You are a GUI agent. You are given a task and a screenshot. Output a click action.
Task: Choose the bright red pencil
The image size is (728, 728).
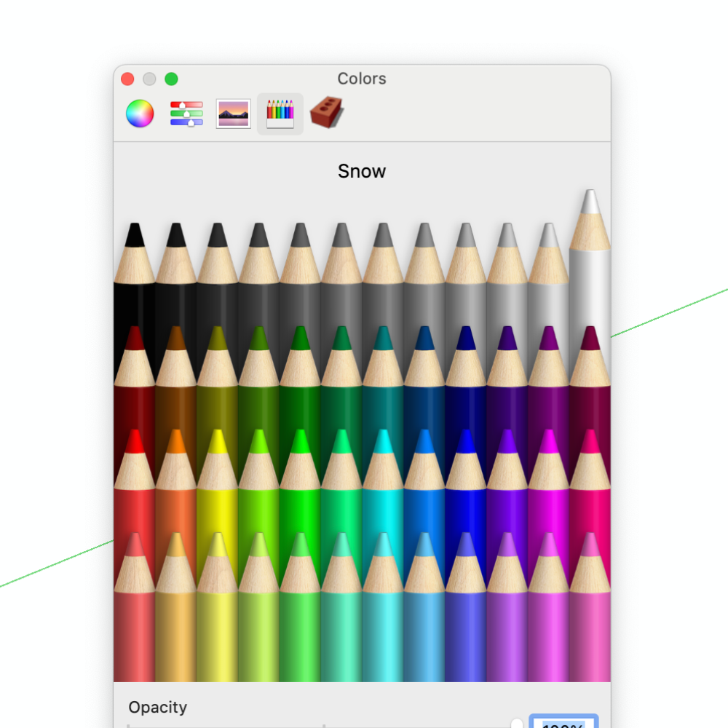135,480
